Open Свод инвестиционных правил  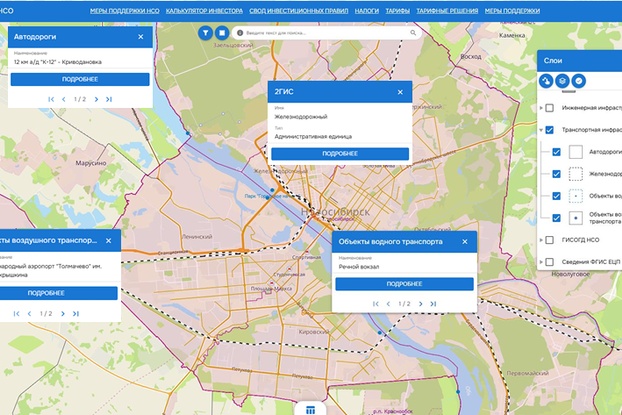[x=299, y=11]
